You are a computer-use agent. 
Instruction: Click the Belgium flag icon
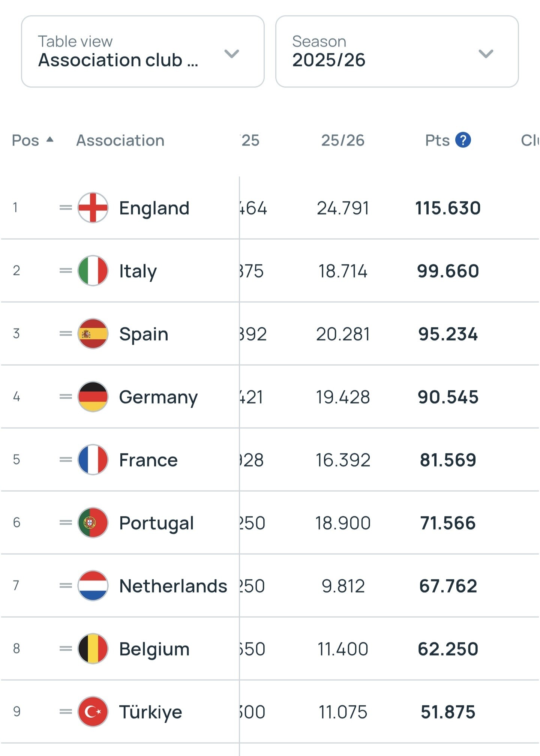pos(93,649)
